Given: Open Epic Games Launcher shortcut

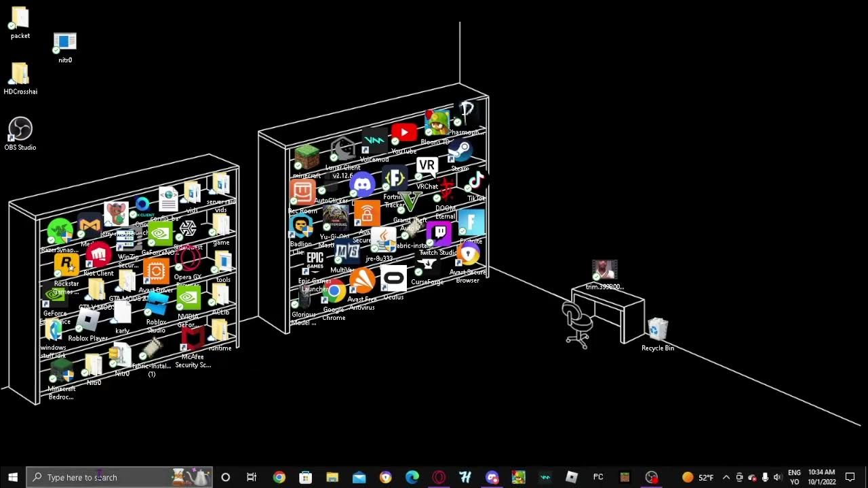Looking at the screenshot, I should [x=315, y=270].
